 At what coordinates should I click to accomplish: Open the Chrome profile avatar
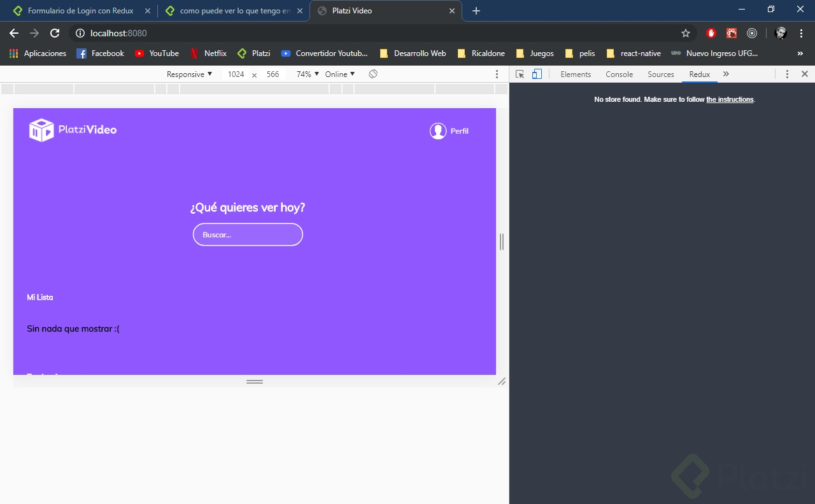(781, 33)
